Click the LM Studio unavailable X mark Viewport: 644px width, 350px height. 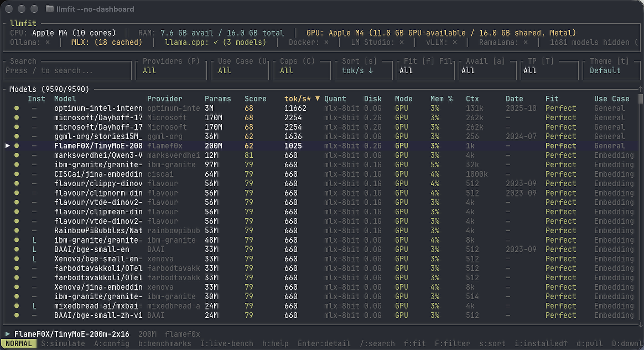[402, 42]
